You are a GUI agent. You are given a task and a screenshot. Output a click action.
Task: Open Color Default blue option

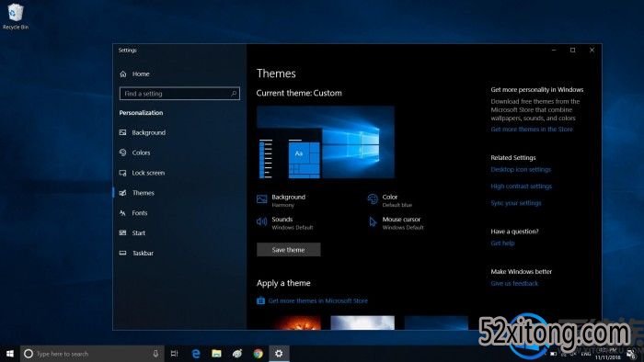397,200
